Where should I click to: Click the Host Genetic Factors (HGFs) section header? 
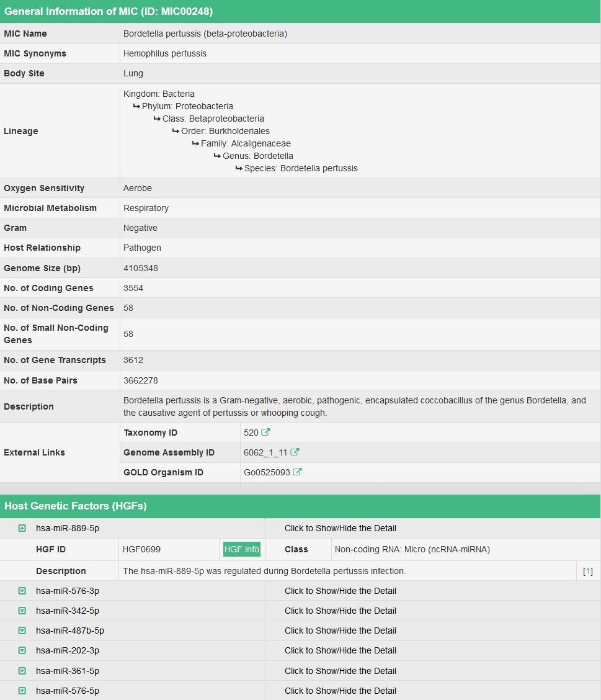(x=76, y=506)
